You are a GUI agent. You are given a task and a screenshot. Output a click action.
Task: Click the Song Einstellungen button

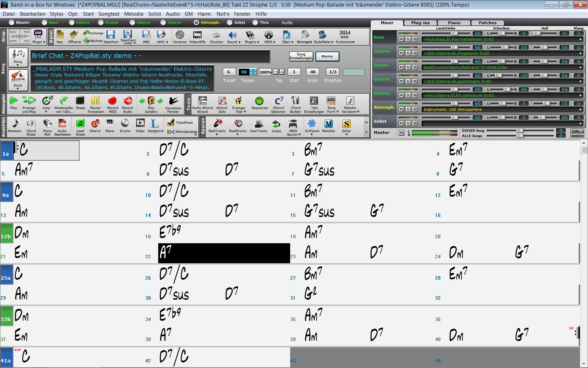tap(301, 56)
